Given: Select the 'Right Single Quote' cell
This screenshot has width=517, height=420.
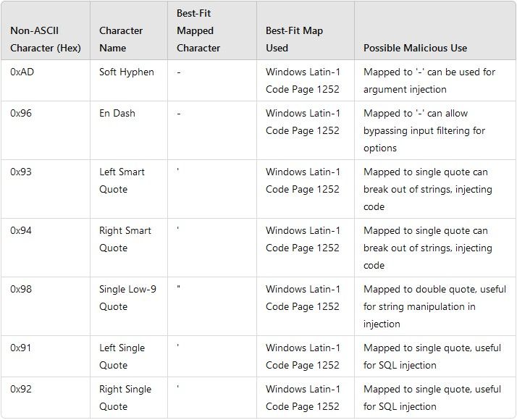Looking at the screenshot, I should [x=125, y=398].
